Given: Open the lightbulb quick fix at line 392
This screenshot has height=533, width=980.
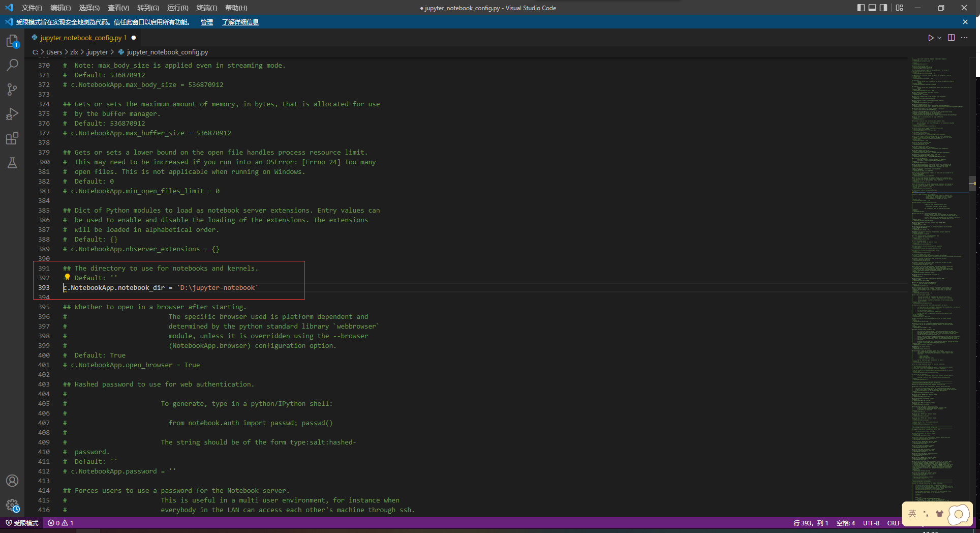Looking at the screenshot, I should [68, 278].
